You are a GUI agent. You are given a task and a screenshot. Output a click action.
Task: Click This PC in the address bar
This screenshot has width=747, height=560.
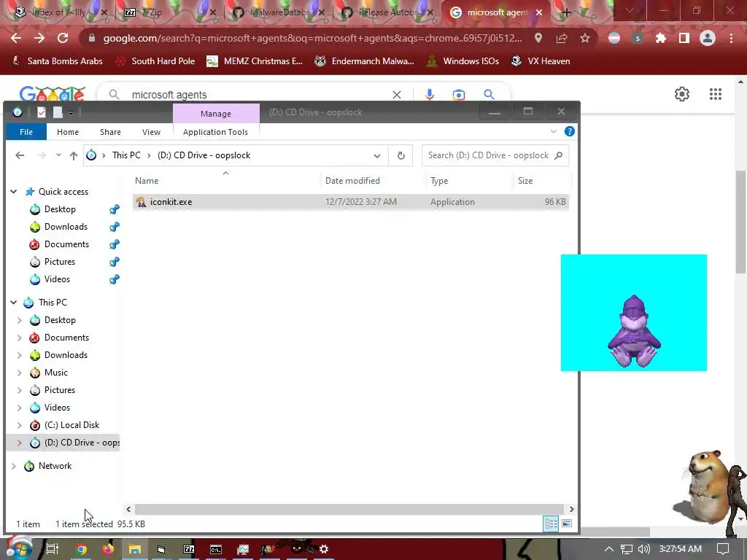(126, 155)
